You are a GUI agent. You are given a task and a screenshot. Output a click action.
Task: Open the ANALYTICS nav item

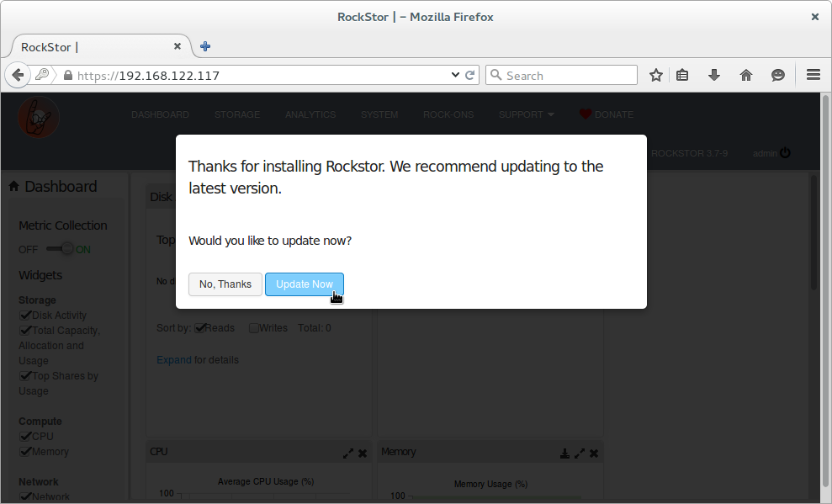(x=310, y=114)
